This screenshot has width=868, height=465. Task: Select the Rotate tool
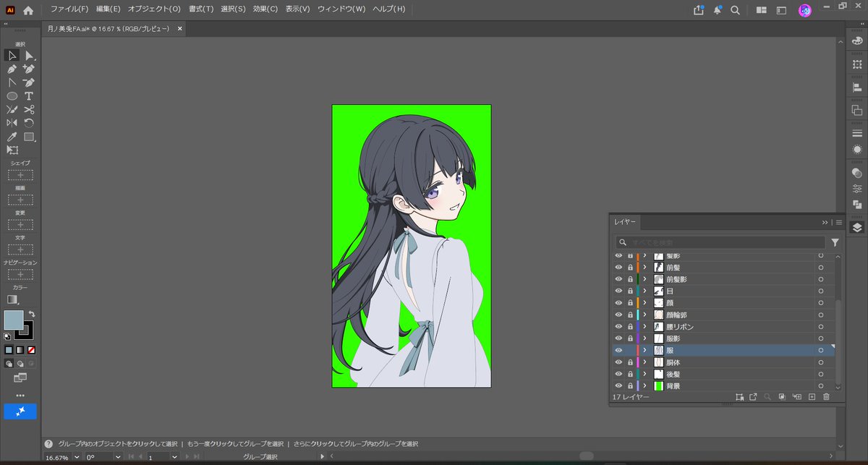tap(29, 123)
